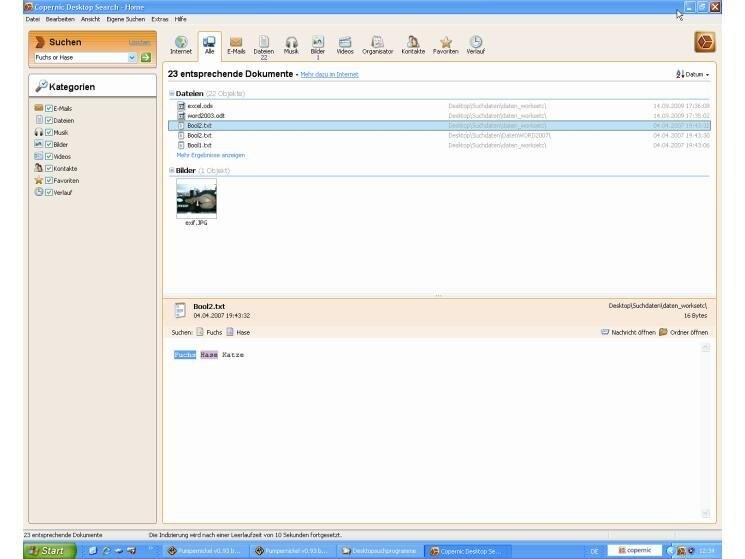Toggle the Kontakte category checkbox
This screenshot has width=745, height=559.
(x=49, y=169)
